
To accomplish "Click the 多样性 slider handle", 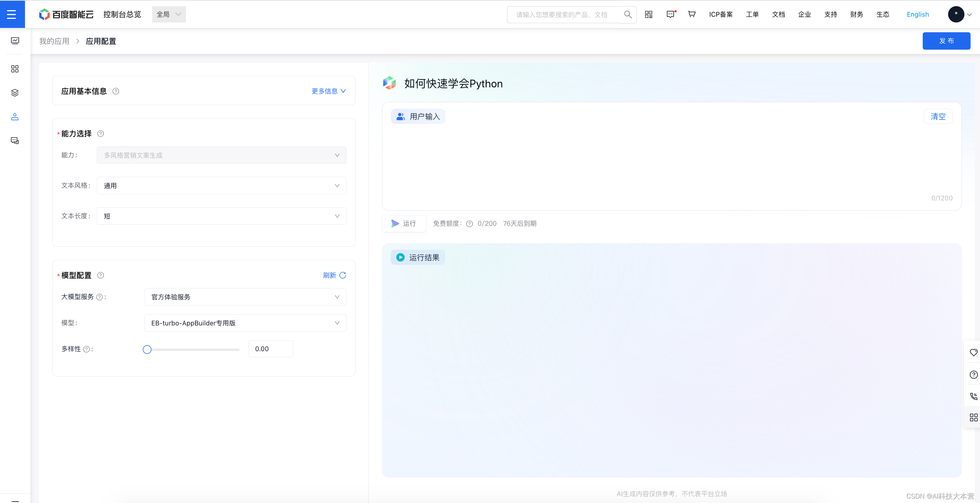I will click(147, 349).
